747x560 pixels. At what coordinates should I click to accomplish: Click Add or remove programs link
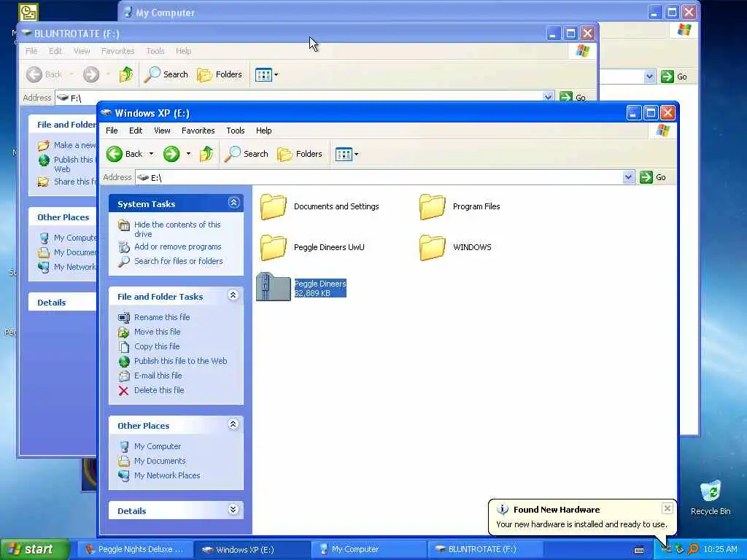pos(178,246)
